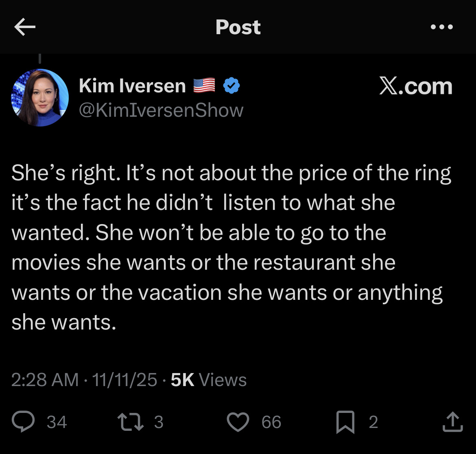Go back using the left arrow
The image size is (476, 454).
tap(25, 28)
